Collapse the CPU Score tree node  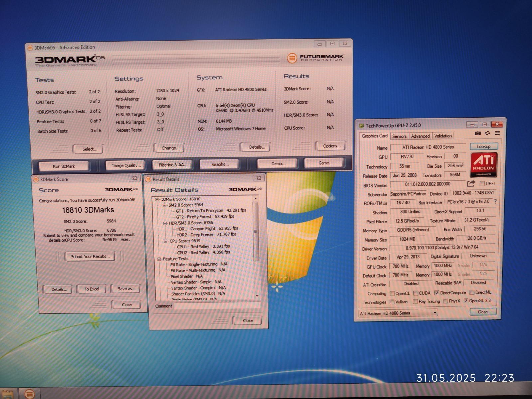pyautogui.click(x=166, y=241)
